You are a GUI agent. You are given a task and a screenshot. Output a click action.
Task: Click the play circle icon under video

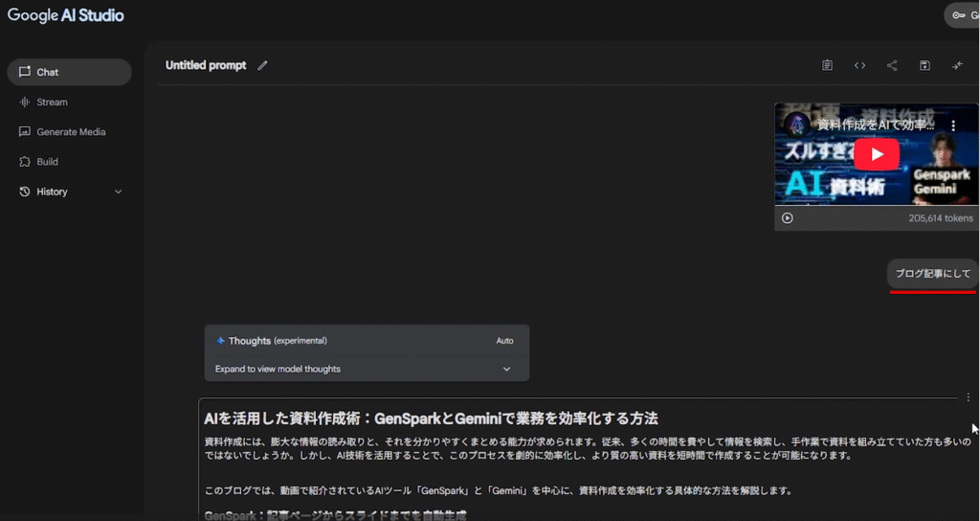[788, 218]
